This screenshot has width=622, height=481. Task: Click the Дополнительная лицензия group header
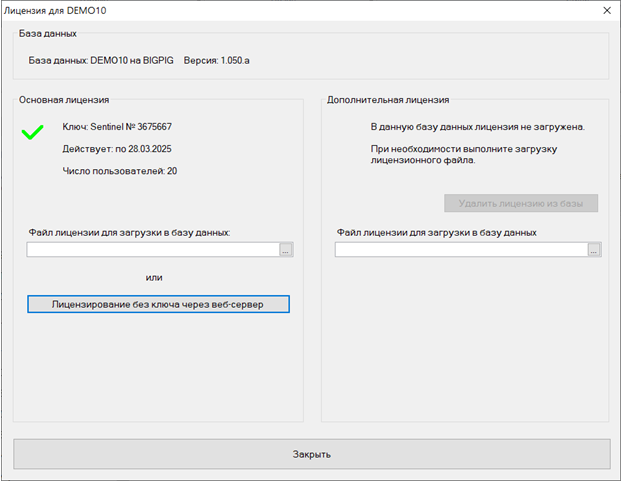pos(388,100)
